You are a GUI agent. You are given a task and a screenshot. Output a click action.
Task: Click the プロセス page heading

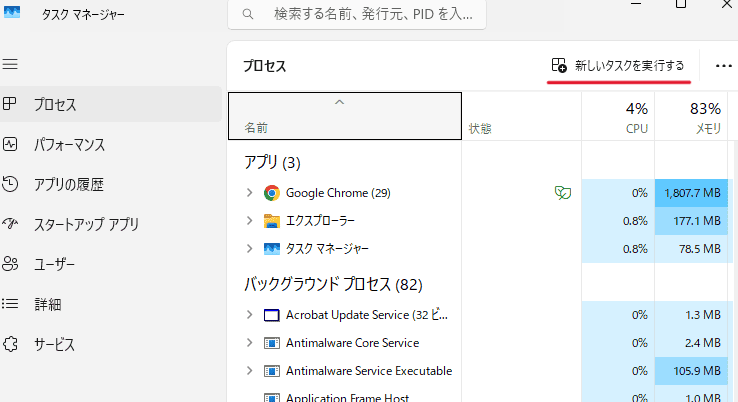click(265, 66)
